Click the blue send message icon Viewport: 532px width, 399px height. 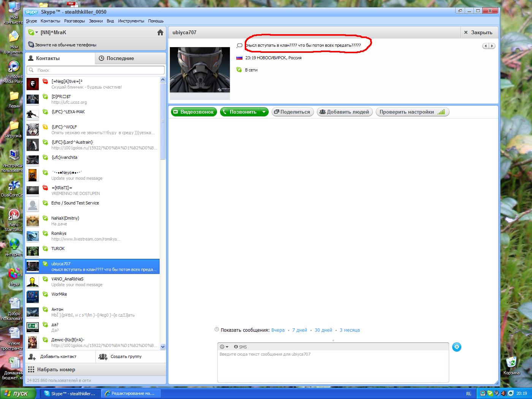click(x=457, y=347)
